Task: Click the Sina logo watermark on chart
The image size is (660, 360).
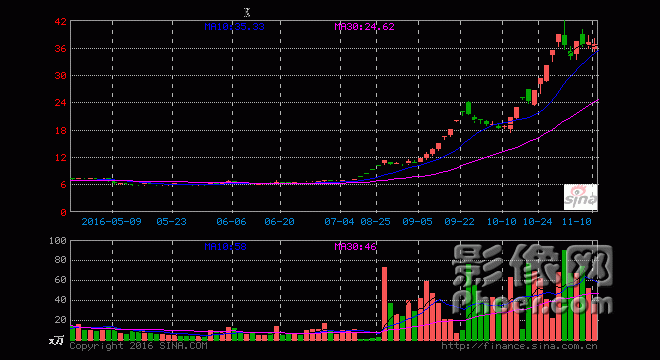Action: point(580,197)
